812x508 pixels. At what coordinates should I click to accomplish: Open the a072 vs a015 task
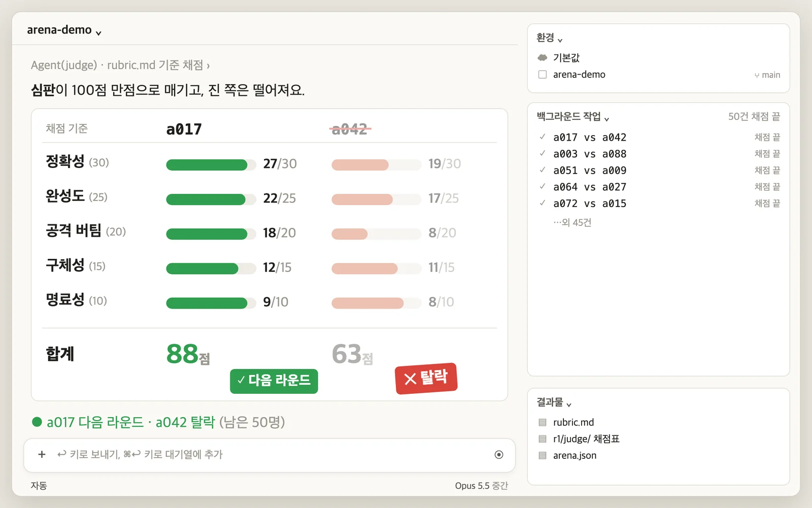[x=658, y=204]
